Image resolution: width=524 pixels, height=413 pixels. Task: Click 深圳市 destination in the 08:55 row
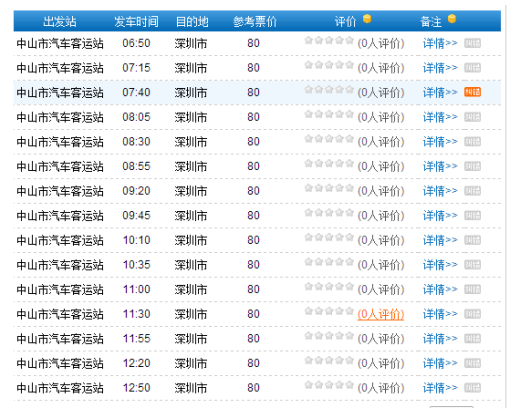click(191, 166)
